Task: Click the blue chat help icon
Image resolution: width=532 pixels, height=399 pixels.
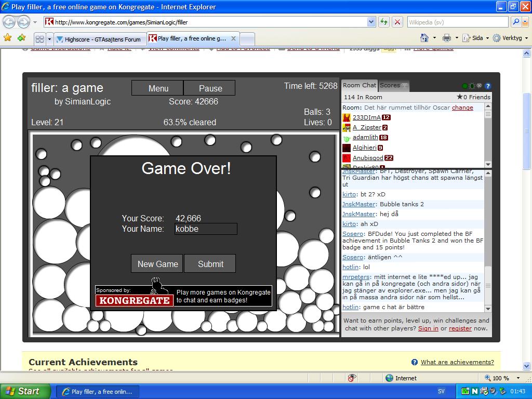Action: (x=488, y=86)
